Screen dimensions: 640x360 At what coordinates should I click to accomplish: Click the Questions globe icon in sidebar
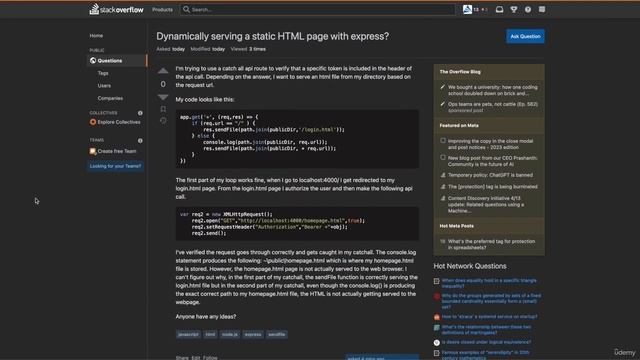coord(93,60)
